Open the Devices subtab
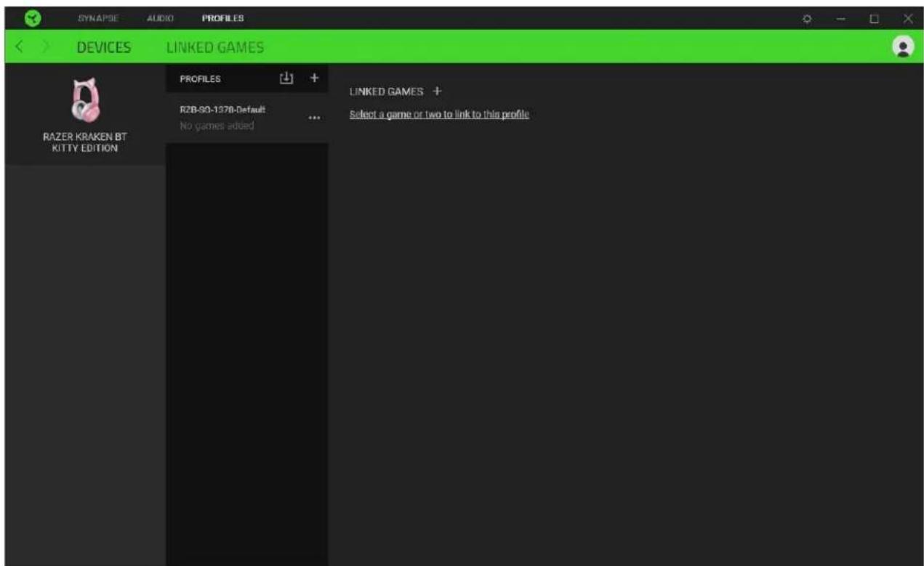This screenshot has width=924, height=566. coord(104,49)
